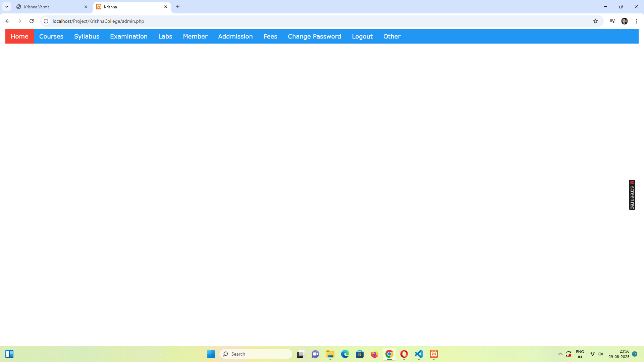Open the Syllabus menu item

87,36
